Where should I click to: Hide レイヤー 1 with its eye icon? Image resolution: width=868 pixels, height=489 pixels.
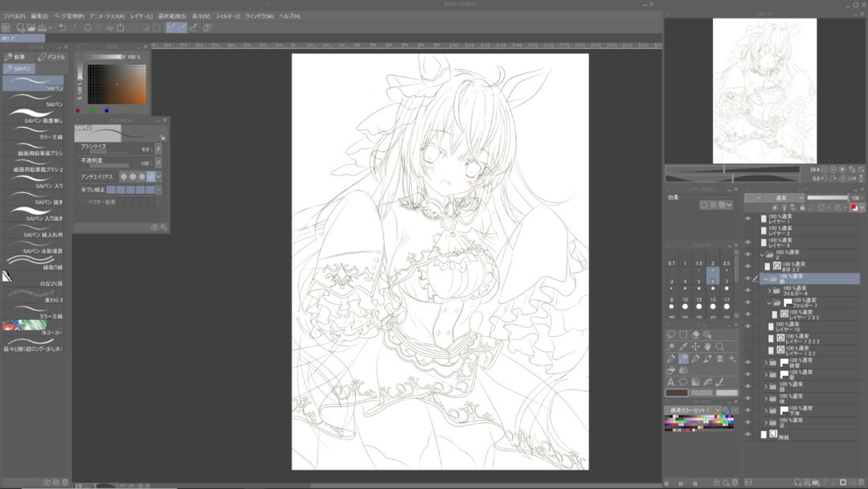[x=748, y=219]
